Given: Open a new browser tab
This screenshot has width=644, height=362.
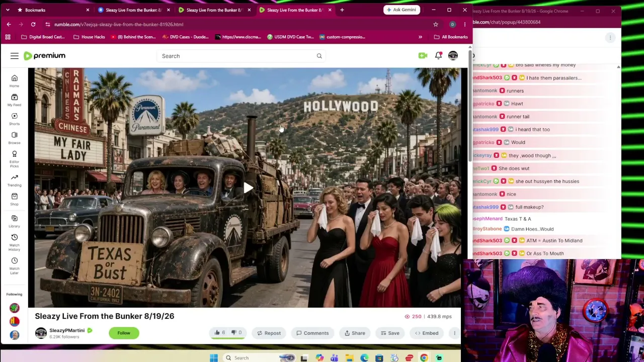Looking at the screenshot, I should [x=342, y=10].
